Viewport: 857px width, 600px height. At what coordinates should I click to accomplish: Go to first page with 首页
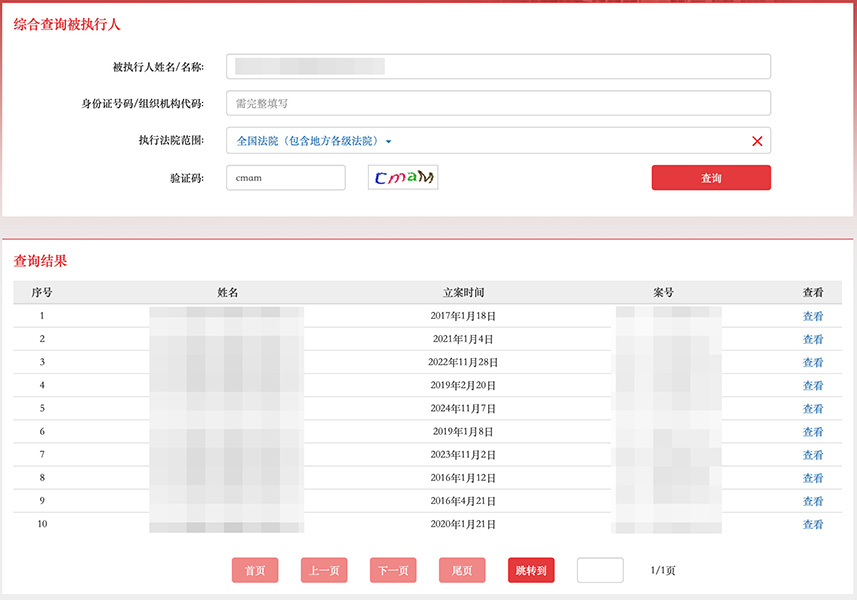255,570
